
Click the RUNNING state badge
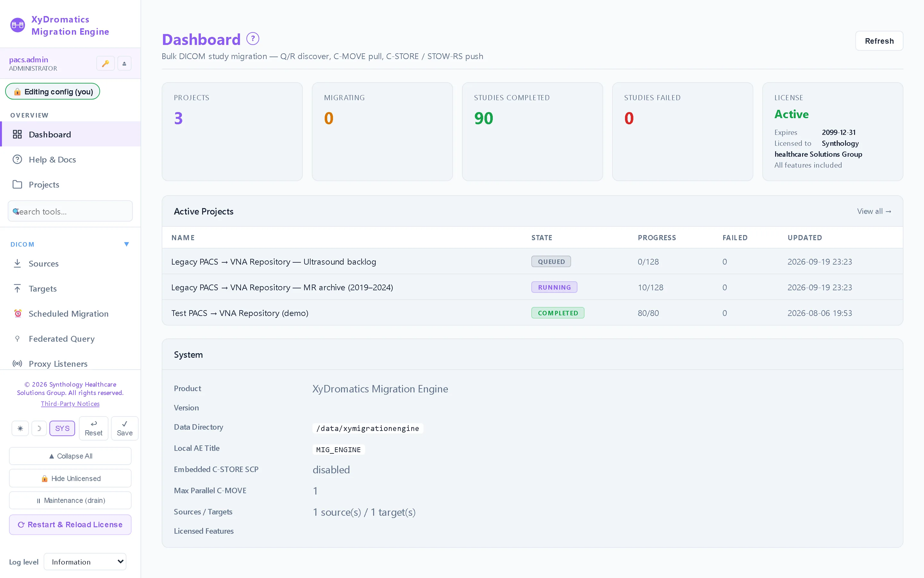coord(554,287)
